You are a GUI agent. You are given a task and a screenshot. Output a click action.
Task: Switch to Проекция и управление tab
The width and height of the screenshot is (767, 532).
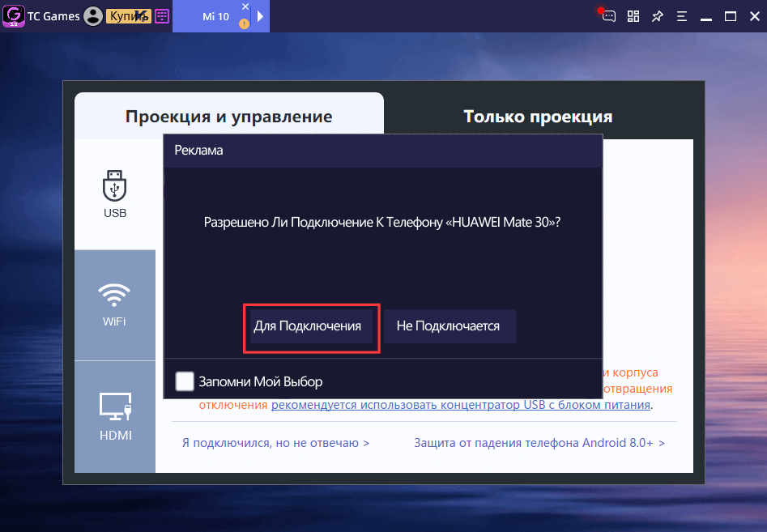(229, 117)
